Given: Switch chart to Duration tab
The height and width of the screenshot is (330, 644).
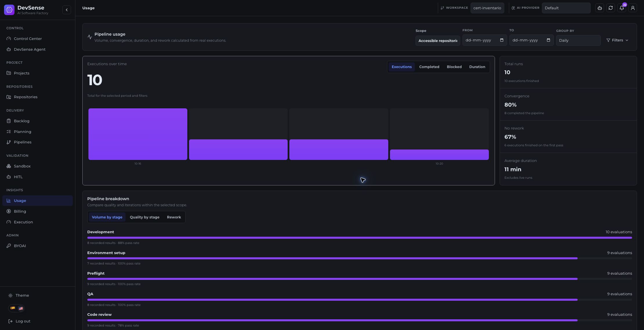Looking at the screenshot, I should [477, 67].
